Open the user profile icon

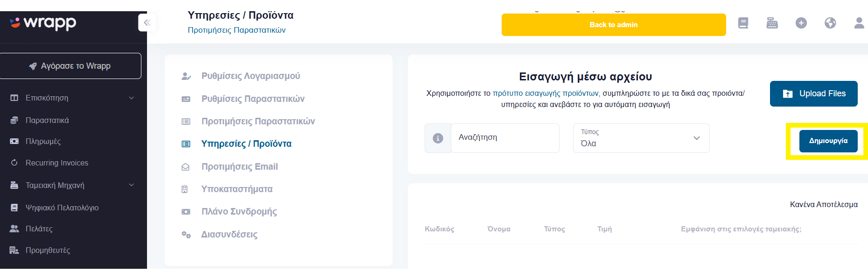tap(859, 23)
